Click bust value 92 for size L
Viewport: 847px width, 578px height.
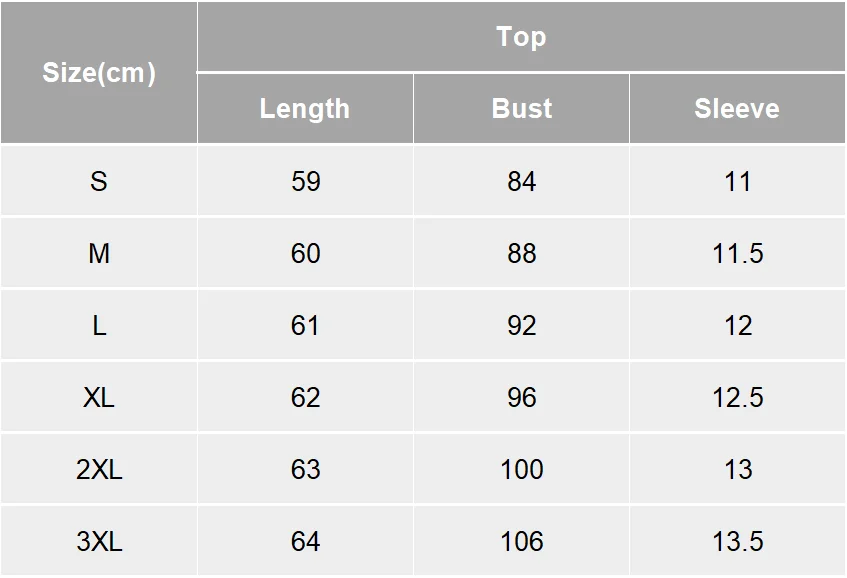[521, 325]
